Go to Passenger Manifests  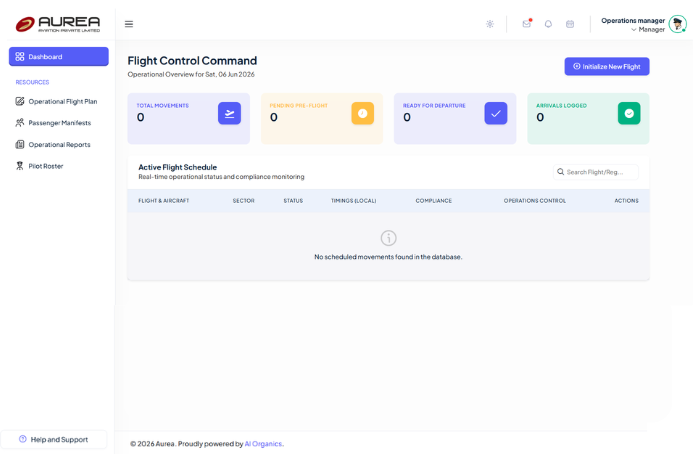58,123
